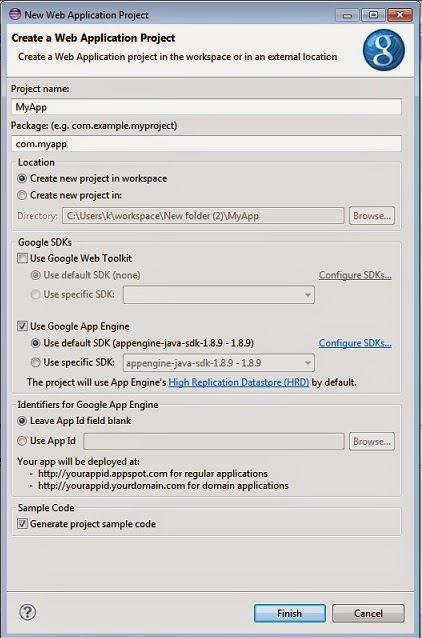Select Create new project in radio option

22,195
